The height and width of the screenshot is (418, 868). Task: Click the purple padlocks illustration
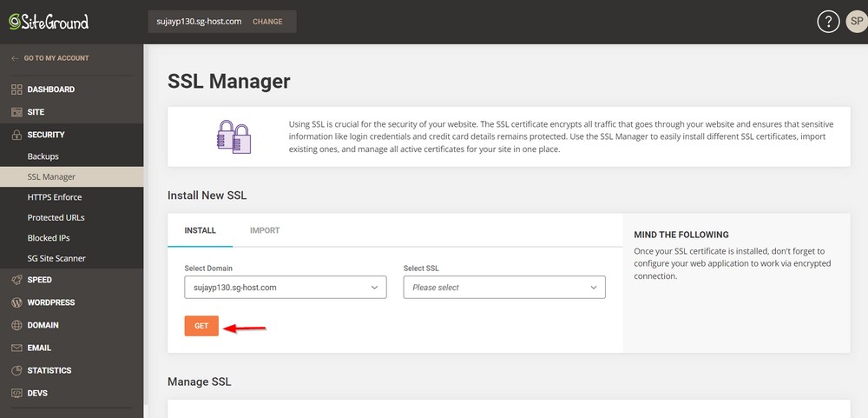[233, 136]
